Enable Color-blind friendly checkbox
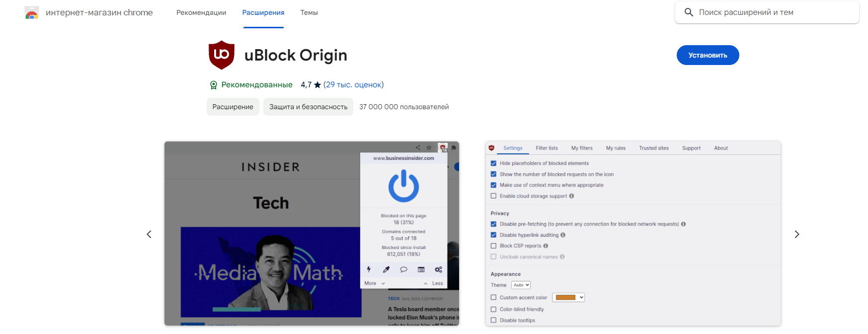The width and height of the screenshot is (868, 334). pos(493,310)
